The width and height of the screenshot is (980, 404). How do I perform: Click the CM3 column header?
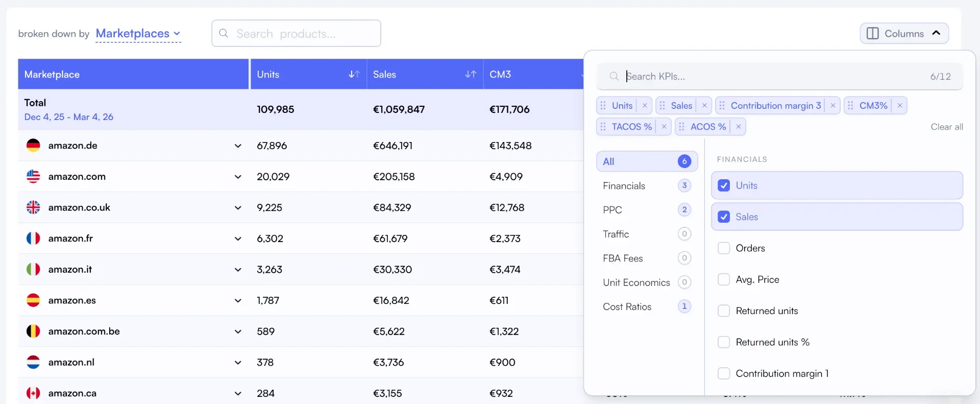point(533,74)
